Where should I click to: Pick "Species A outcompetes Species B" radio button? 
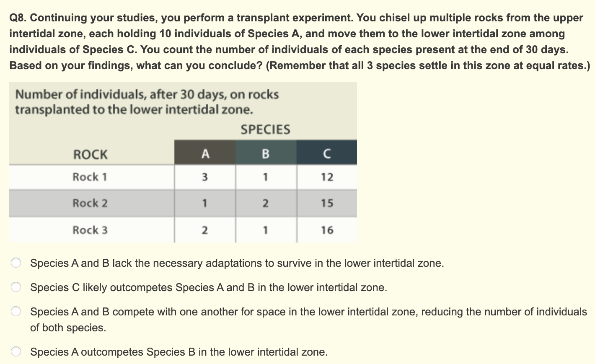coord(16,352)
